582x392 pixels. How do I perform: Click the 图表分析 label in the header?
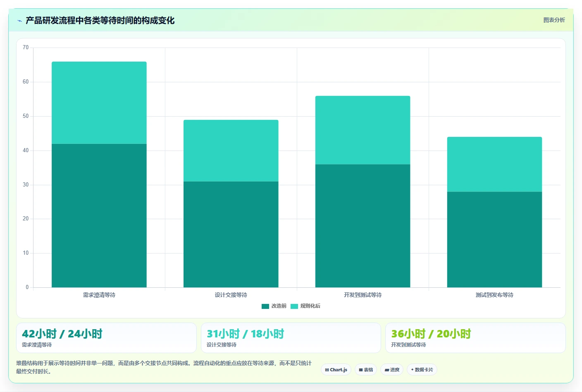coord(554,20)
